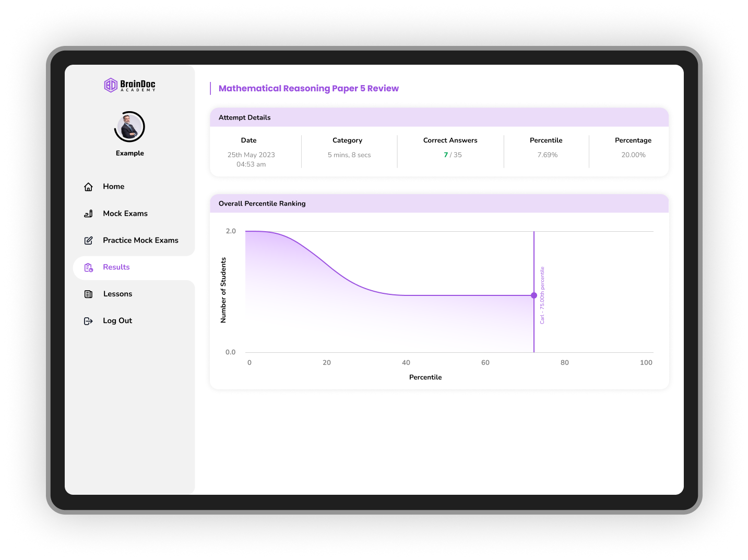Open the Lessons section
This screenshot has width=748, height=560.
pyautogui.click(x=117, y=294)
